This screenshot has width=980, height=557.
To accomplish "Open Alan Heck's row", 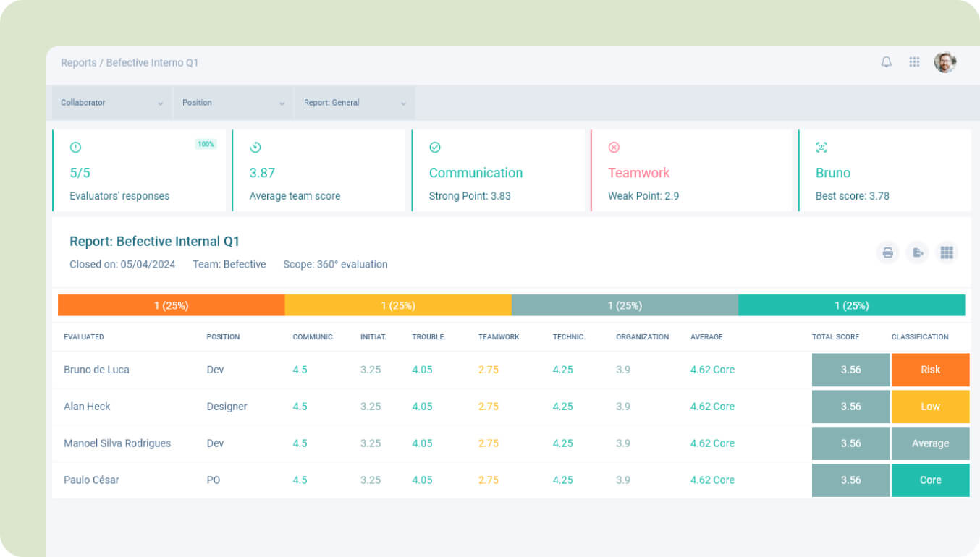I will pos(87,407).
